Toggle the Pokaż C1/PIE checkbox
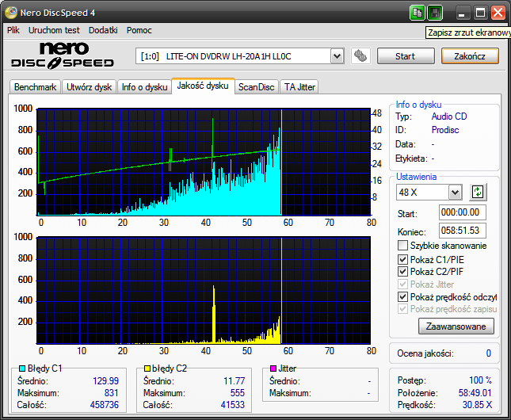The width and height of the screenshot is (511, 420). (402, 260)
